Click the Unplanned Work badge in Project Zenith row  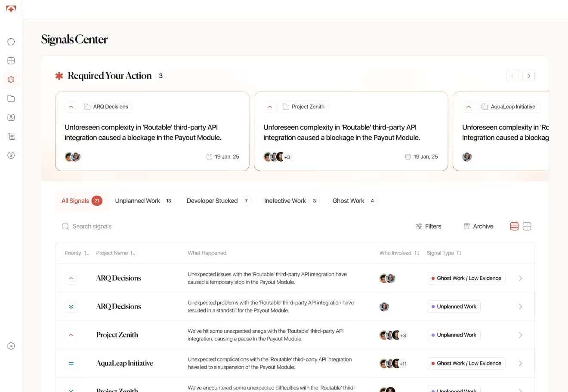click(x=454, y=335)
